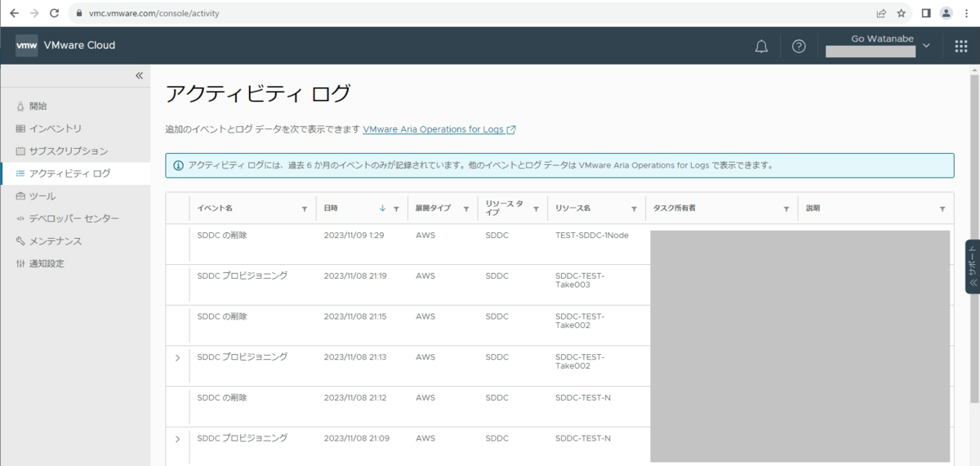980x466 pixels.
Task: Share this page icon in address bar
Action: [881, 13]
